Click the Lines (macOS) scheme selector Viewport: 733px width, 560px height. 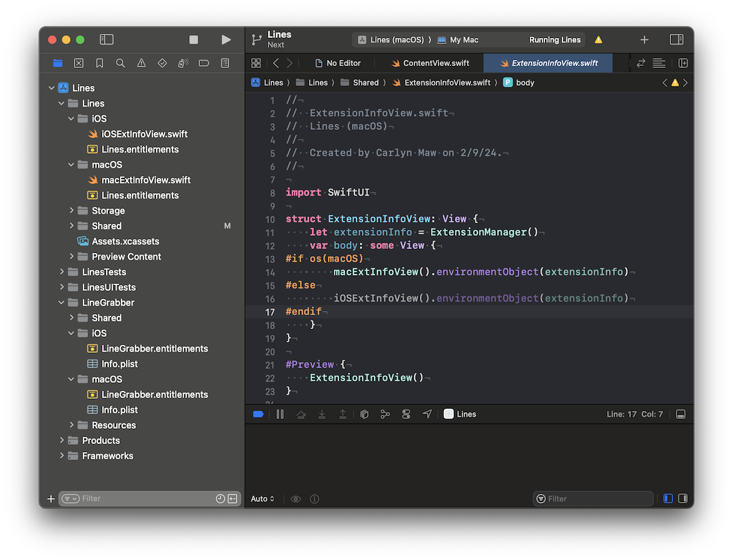392,40
